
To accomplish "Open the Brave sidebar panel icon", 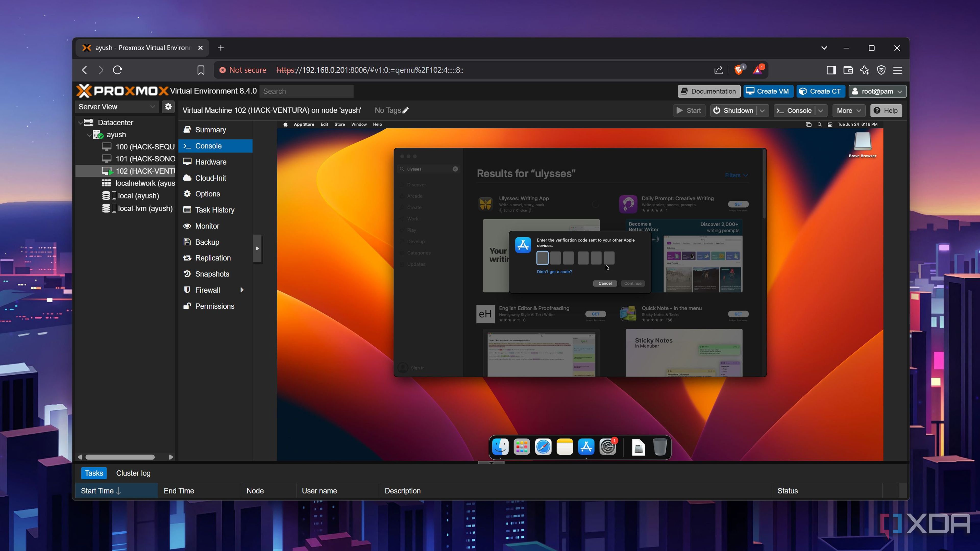I will tap(831, 70).
